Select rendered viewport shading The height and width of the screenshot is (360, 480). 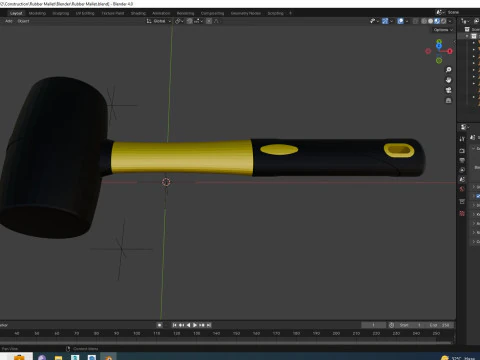[x=443, y=21]
